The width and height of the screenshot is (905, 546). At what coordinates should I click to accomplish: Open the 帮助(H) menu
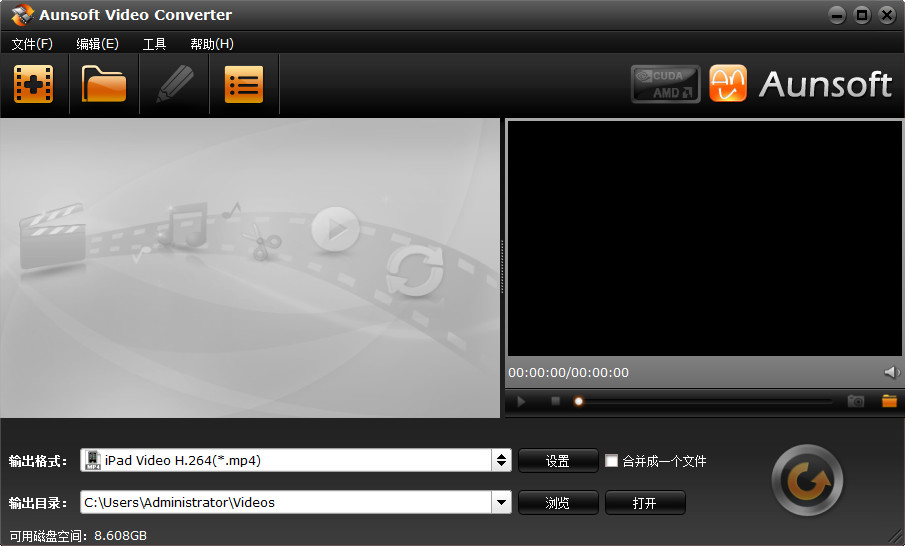point(212,44)
